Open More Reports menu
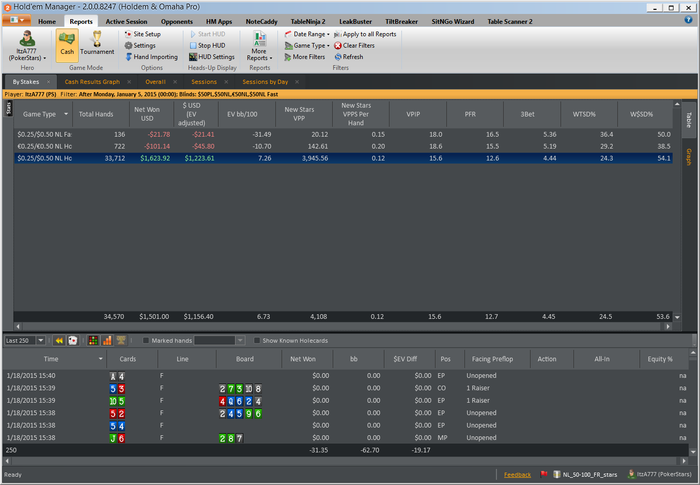The image size is (700, 485). click(x=259, y=46)
